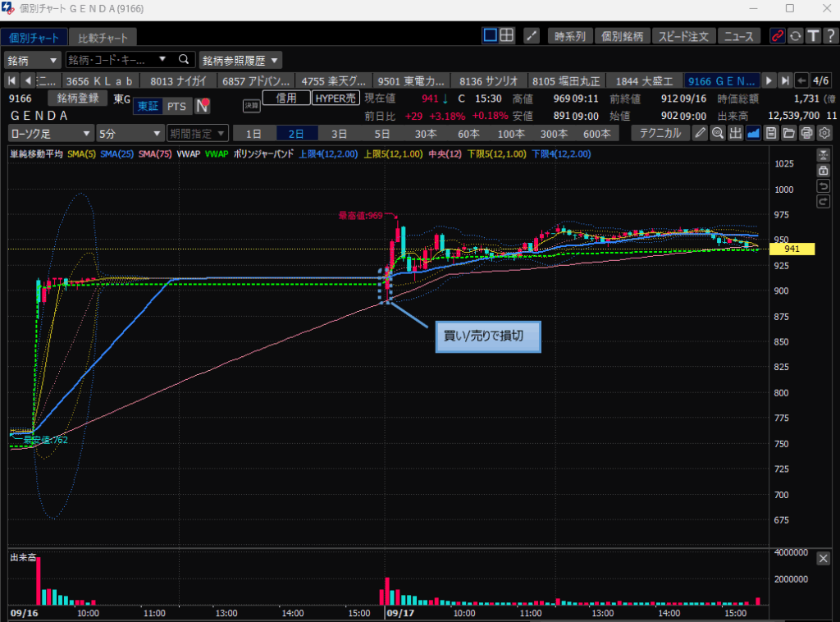
Task: Select the four-pane grid layout toggle
Action: pyautogui.click(x=507, y=35)
